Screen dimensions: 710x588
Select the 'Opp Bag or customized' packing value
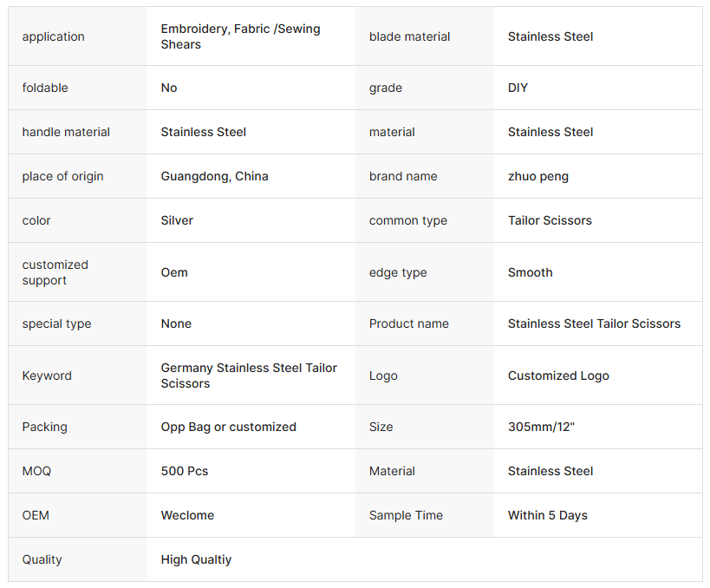pyautogui.click(x=228, y=427)
